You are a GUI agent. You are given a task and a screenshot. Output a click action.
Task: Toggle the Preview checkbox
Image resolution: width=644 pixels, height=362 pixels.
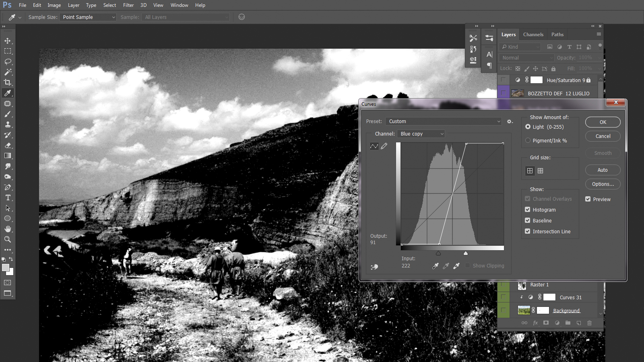tap(588, 199)
